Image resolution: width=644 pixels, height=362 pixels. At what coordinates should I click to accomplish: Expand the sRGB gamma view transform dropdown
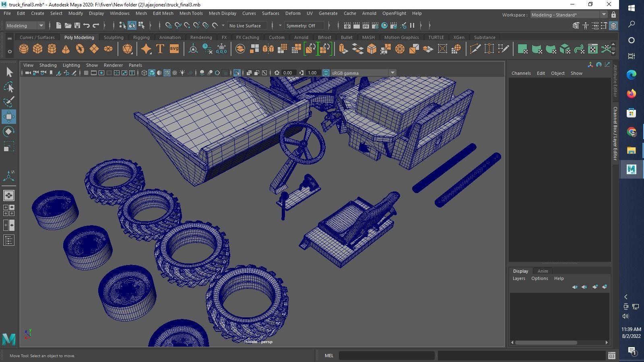[x=392, y=73]
